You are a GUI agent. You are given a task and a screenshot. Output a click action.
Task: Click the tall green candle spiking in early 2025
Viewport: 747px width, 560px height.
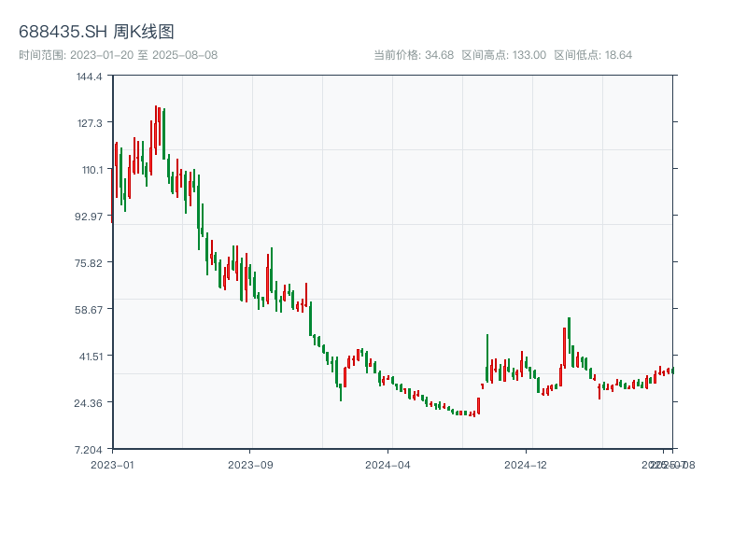tap(569, 341)
